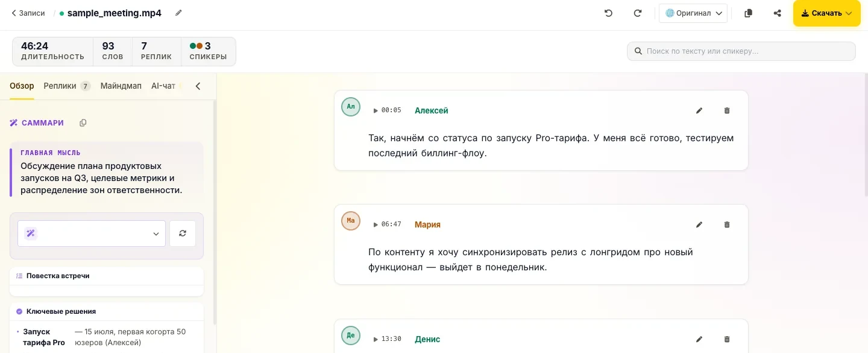Viewport: 868px width, 353px height.
Task: Open the Скачать download menu
Action: coord(826,13)
